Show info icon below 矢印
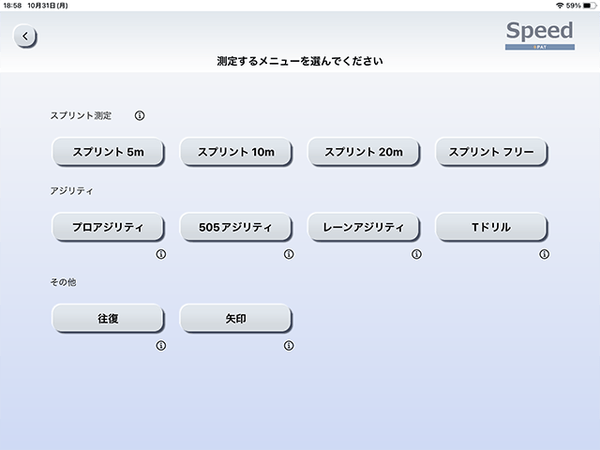Viewport: 600px width, 450px height. pos(289,346)
